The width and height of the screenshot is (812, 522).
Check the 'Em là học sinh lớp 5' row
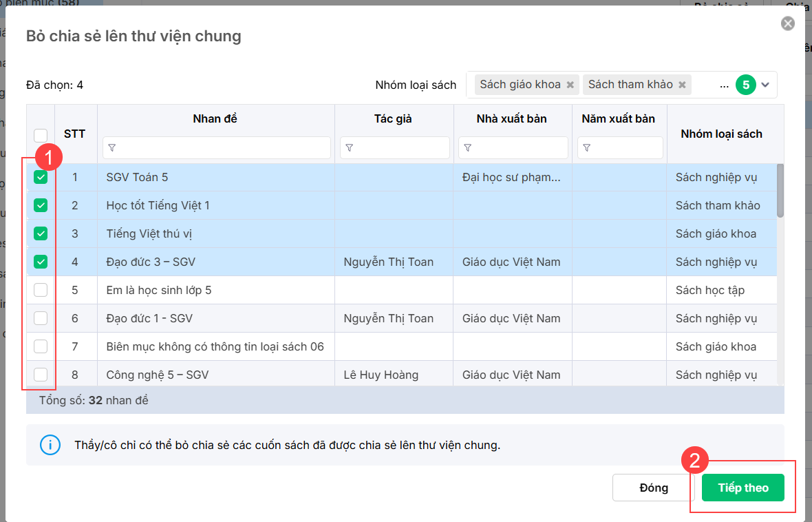[x=41, y=290]
